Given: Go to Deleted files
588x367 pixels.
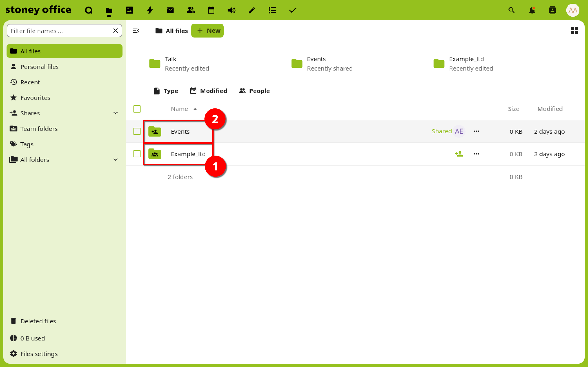Looking at the screenshot, I should [x=38, y=321].
